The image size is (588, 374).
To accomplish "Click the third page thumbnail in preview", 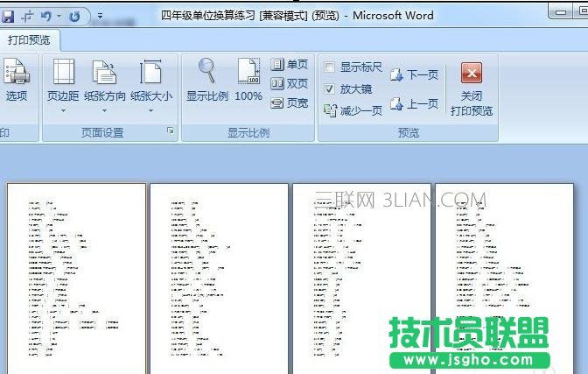I will pyautogui.click(x=361, y=279).
